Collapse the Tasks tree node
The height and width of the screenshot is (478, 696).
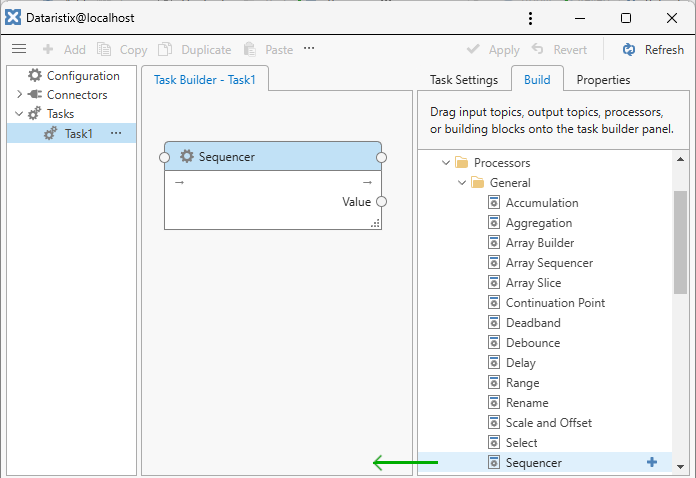pos(19,114)
